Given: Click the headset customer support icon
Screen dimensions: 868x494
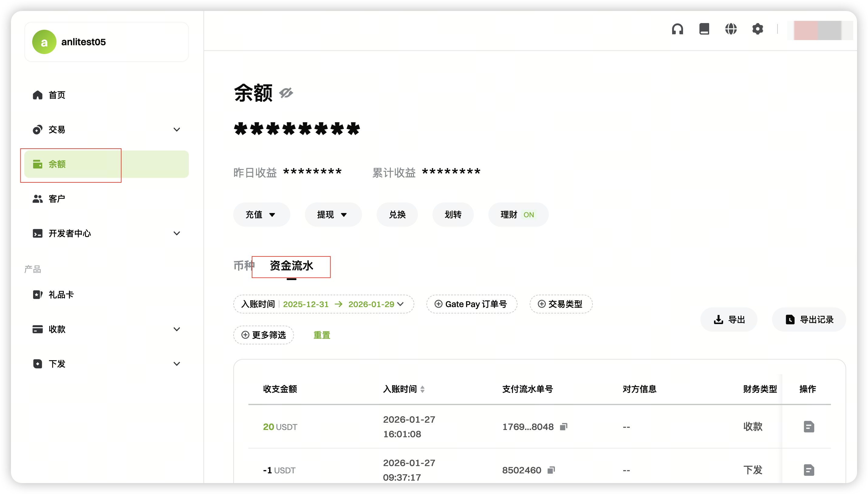Looking at the screenshot, I should [x=677, y=29].
